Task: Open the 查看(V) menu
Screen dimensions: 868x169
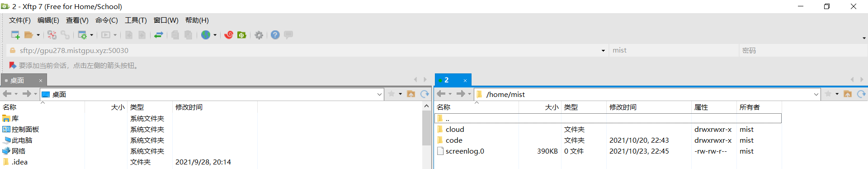Action: point(77,20)
